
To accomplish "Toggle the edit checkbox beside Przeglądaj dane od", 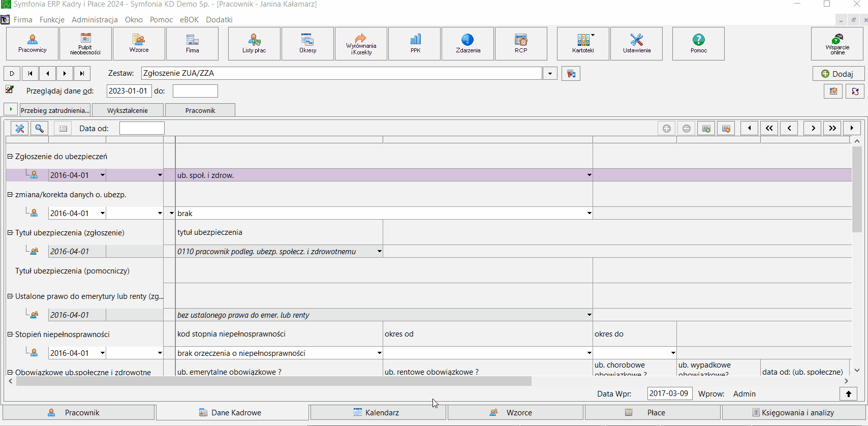I will 10,89.
